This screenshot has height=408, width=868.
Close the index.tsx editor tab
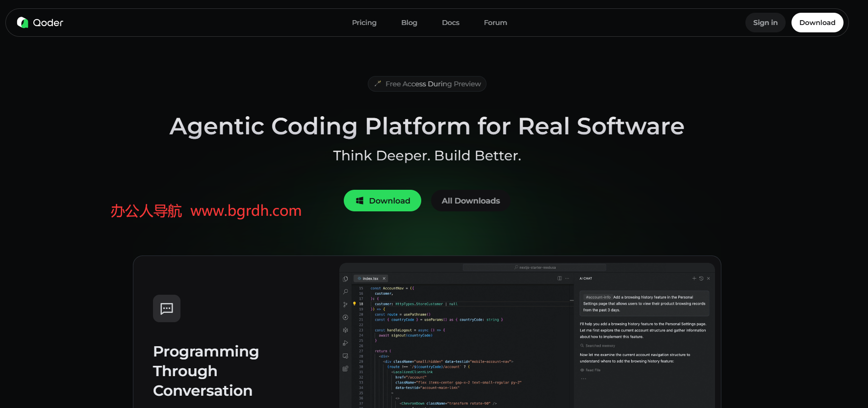pos(384,279)
